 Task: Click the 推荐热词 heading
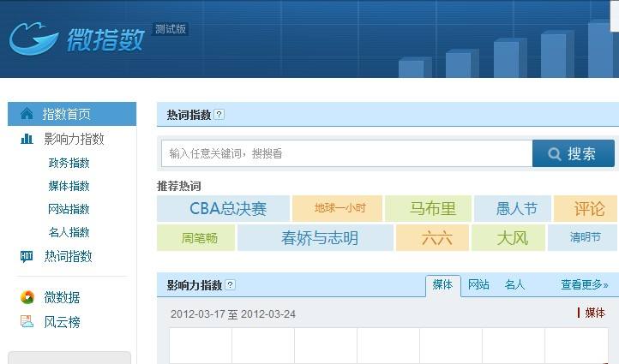point(179,186)
